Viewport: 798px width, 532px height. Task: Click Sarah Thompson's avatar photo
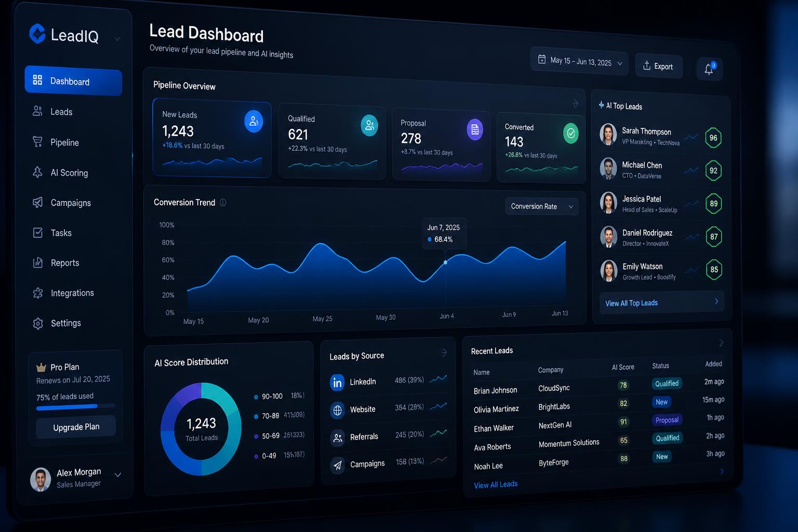(608, 134)
